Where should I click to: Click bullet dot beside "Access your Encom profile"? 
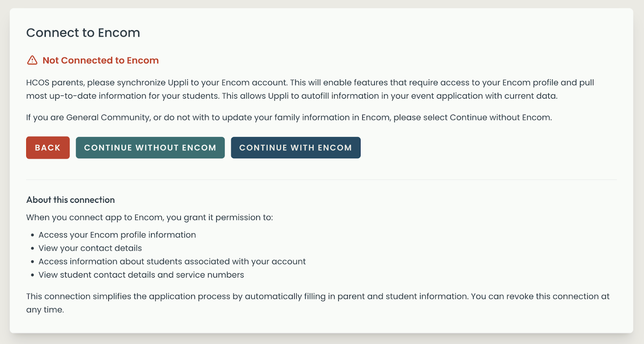click(x=33, y=235)
